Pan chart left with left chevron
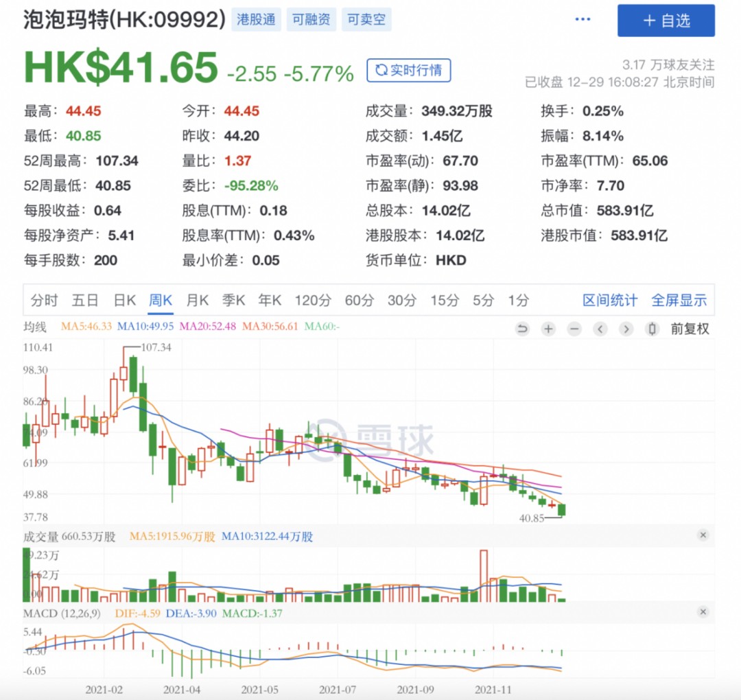The image size is (741, 700). pos(600,329)
